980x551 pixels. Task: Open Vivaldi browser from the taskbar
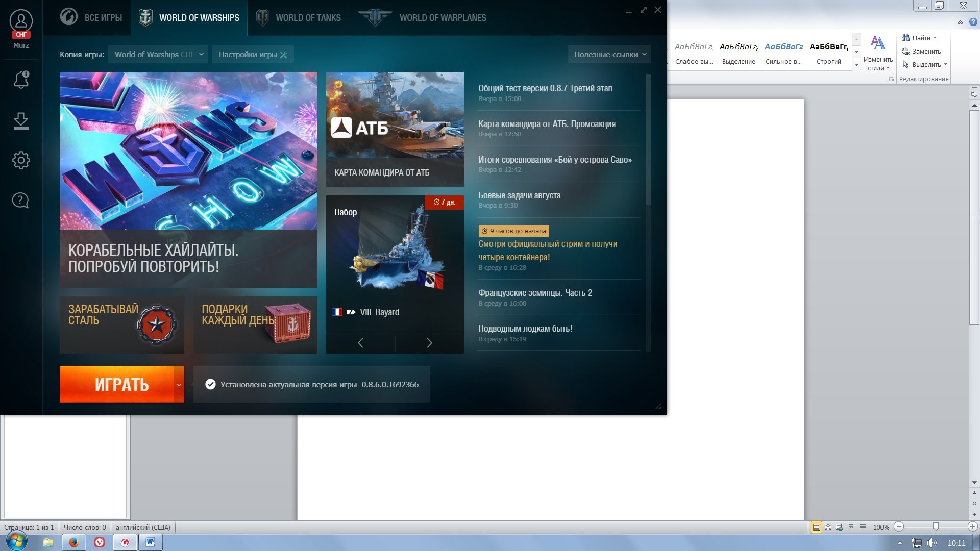pyautogui.click(x=100, y=542)
